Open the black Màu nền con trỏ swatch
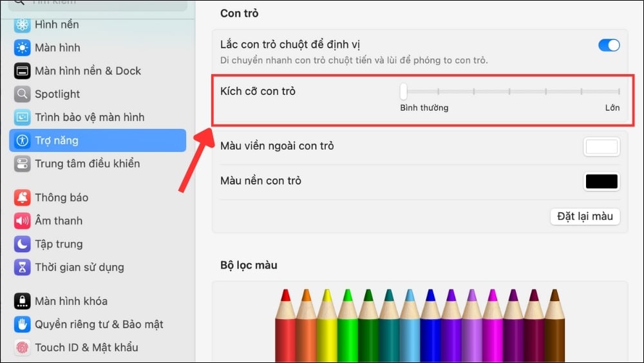Screen dimensions: 644x363 (601, 182)
